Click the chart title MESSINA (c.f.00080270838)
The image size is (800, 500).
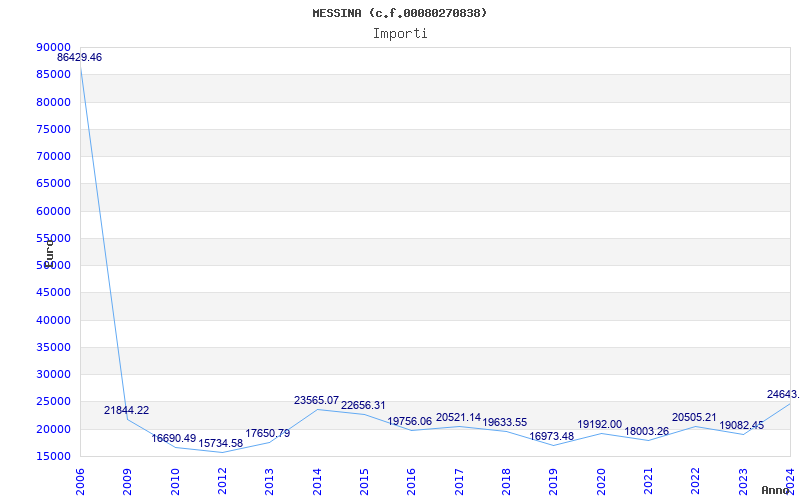(x=399, y=13)
